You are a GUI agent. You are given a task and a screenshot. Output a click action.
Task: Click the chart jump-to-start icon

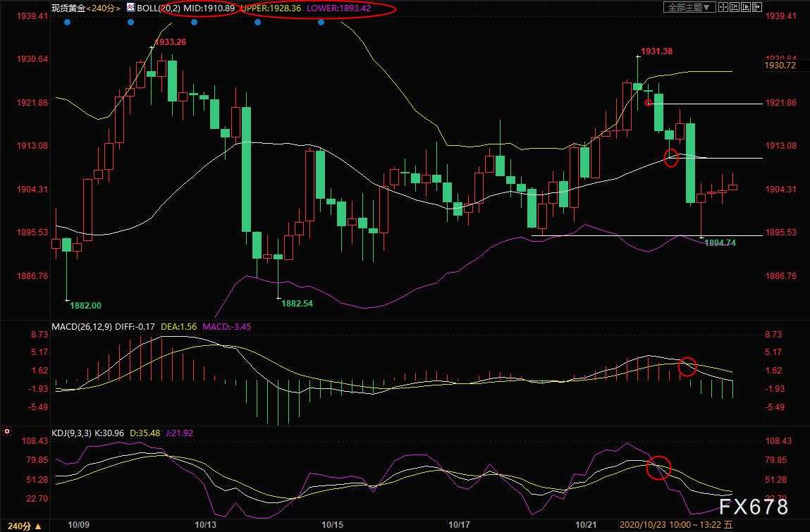[735, 7]
